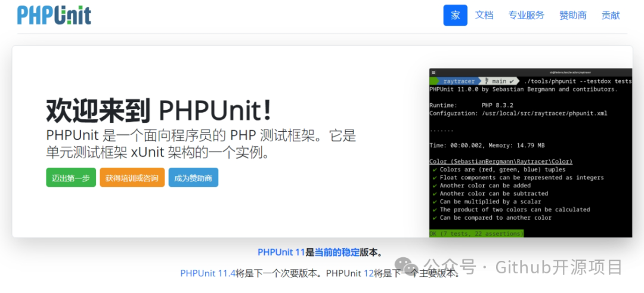Click the Configuration phpunit.xml path line
Screen dimensions: 644x293
click(x=518, y=113)
